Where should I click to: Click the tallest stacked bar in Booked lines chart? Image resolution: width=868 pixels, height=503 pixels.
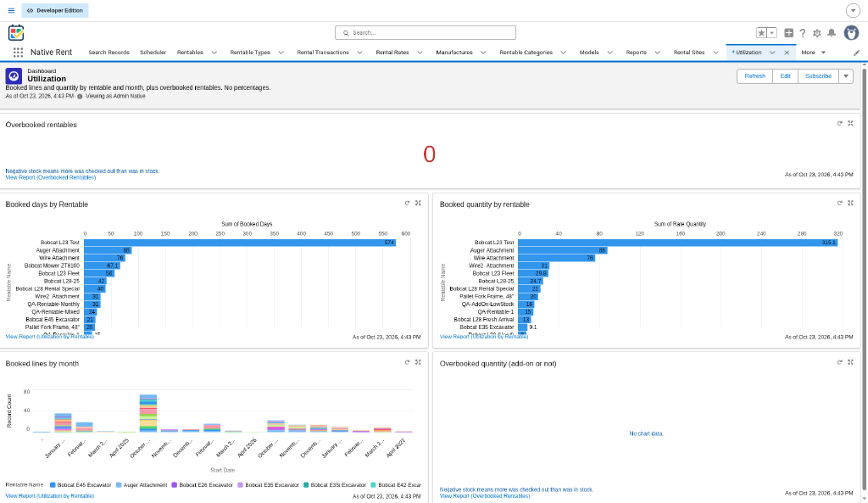pos(147,413)
